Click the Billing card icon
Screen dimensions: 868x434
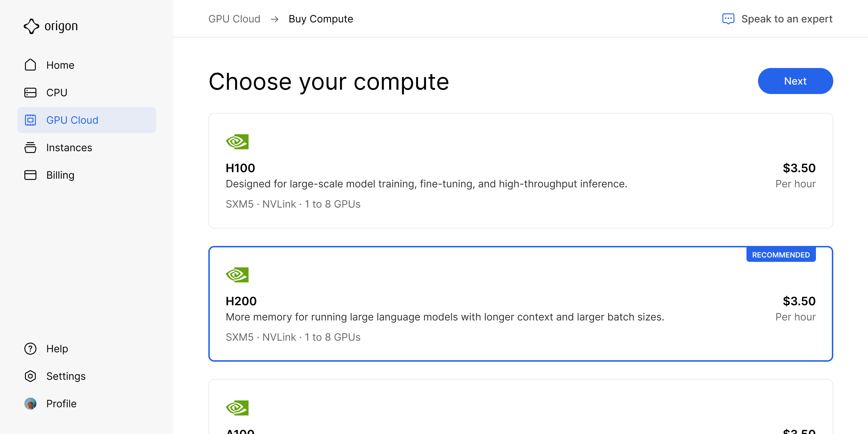click(x=30, y=175)
